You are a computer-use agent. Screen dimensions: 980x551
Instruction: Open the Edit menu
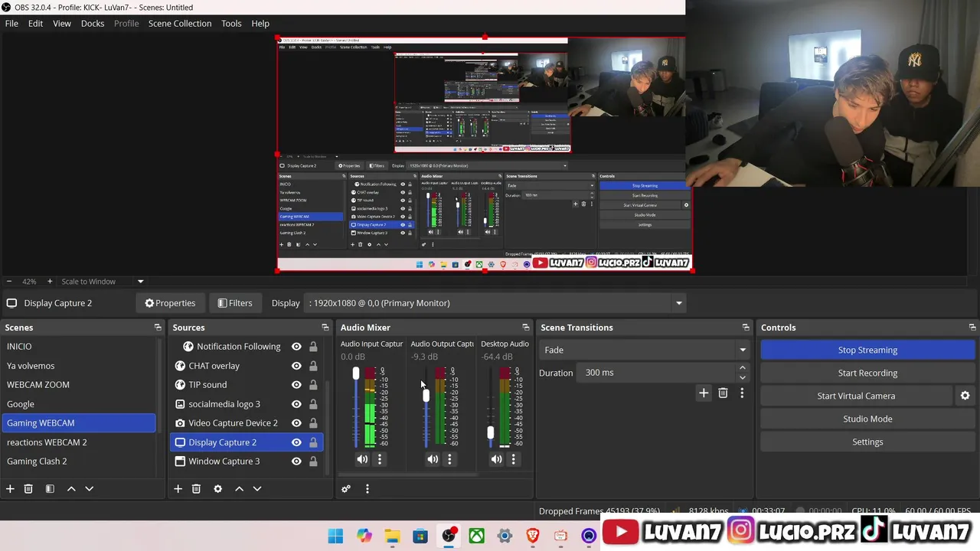(x=35, y=24)
